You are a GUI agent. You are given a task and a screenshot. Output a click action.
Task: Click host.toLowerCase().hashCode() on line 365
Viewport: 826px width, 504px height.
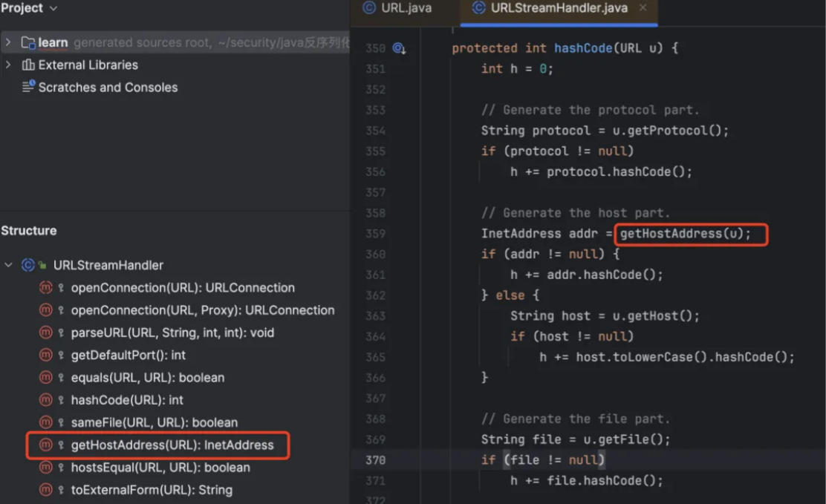point(685,357)
